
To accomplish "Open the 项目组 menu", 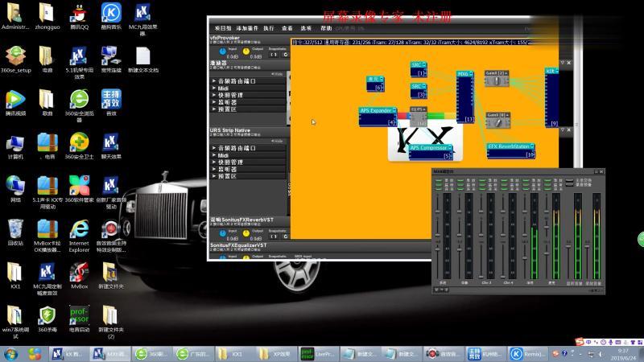I will [x=223, y=28].
